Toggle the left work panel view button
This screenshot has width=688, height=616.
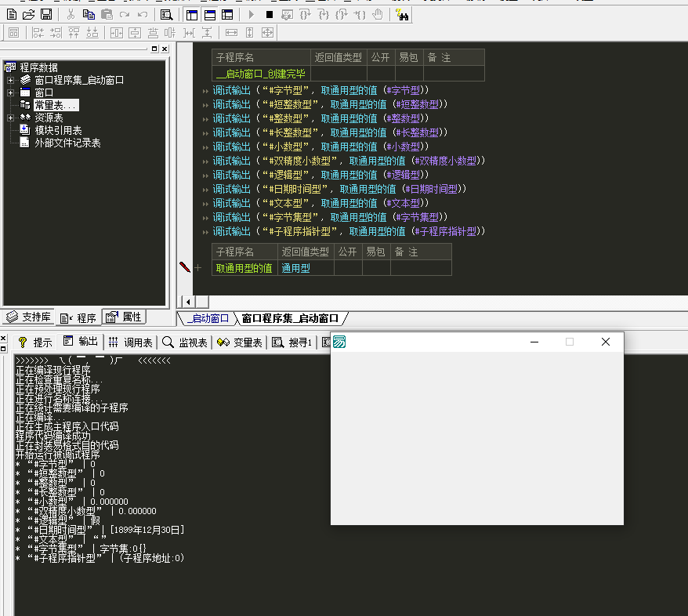(192, 15)
